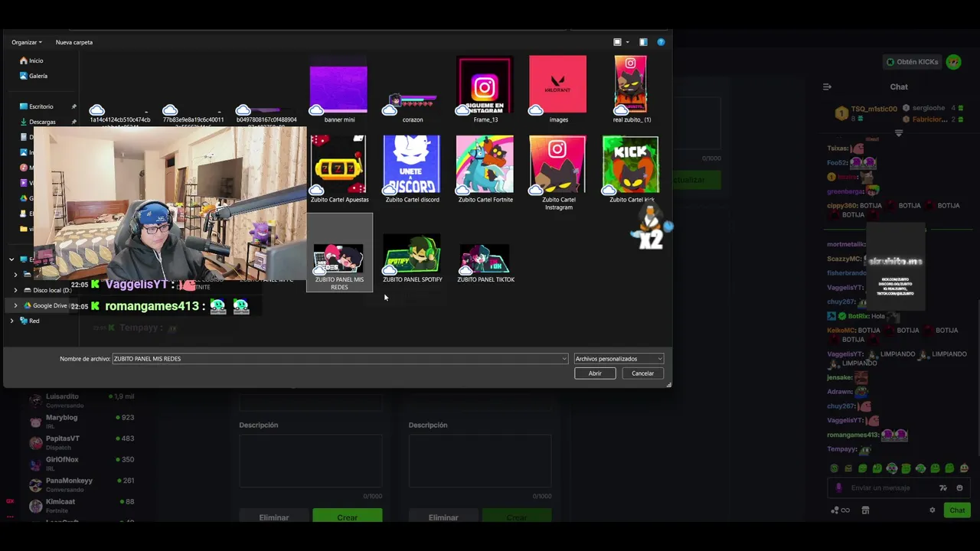Open the filename history dropdown arrow
This screenshot has width=980, height=551.
(x=564, y=358)
